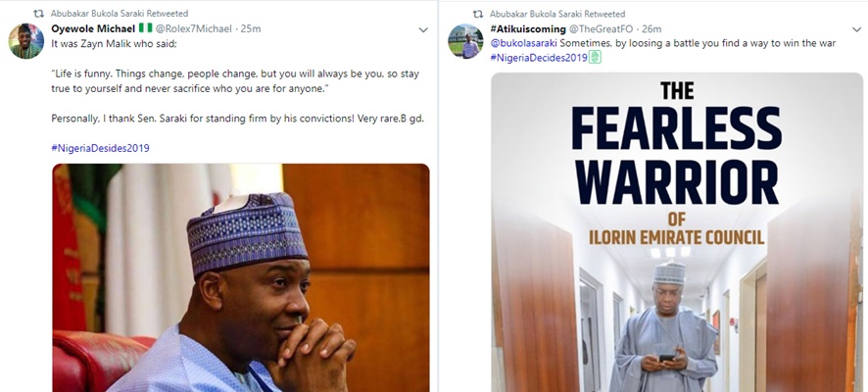Open the 26m timestamp of the tweet
Viewport: 868px width, 392px height.
(x=651, y=29)
